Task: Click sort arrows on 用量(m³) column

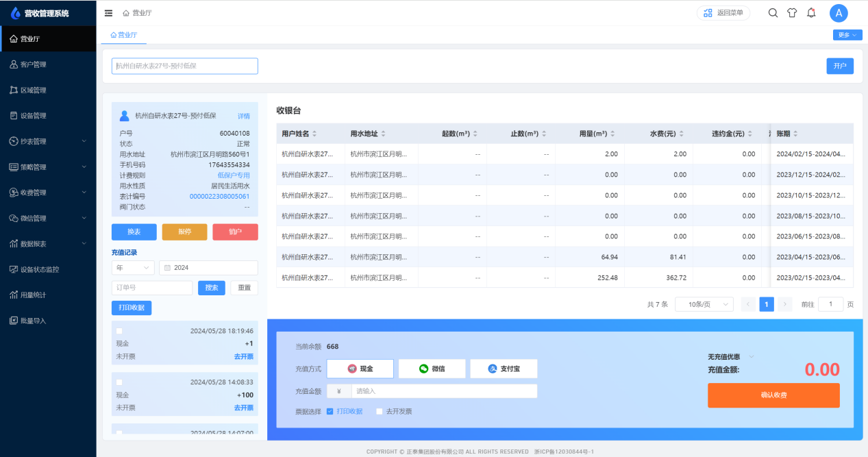Action: 612,134
